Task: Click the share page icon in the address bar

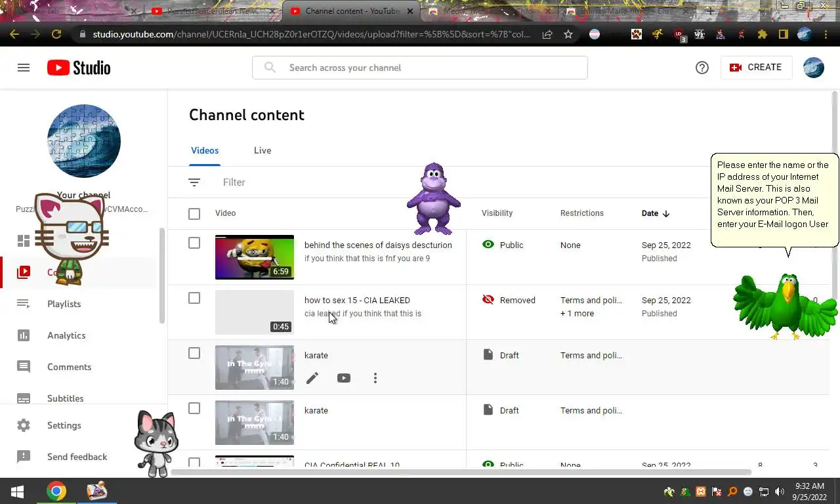Action: tap(547, 34)
